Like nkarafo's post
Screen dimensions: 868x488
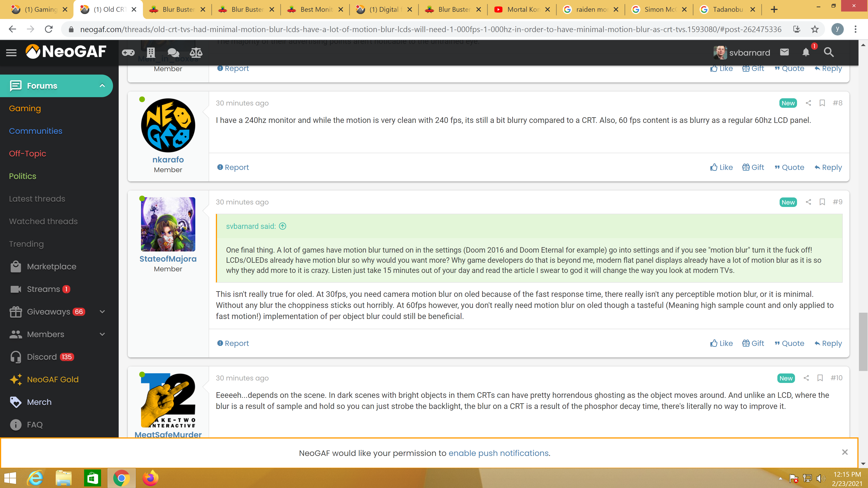coord(721,167)
